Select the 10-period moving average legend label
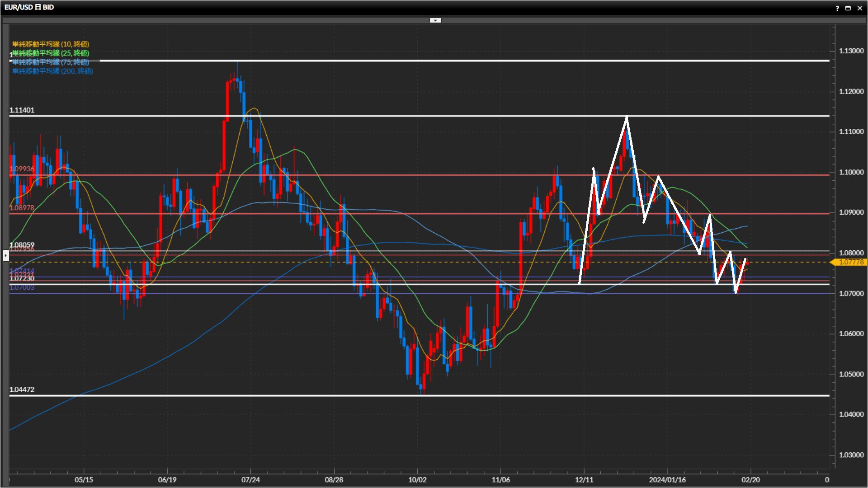Viewport: 868px width, 488px height. (x=51, y=44)
